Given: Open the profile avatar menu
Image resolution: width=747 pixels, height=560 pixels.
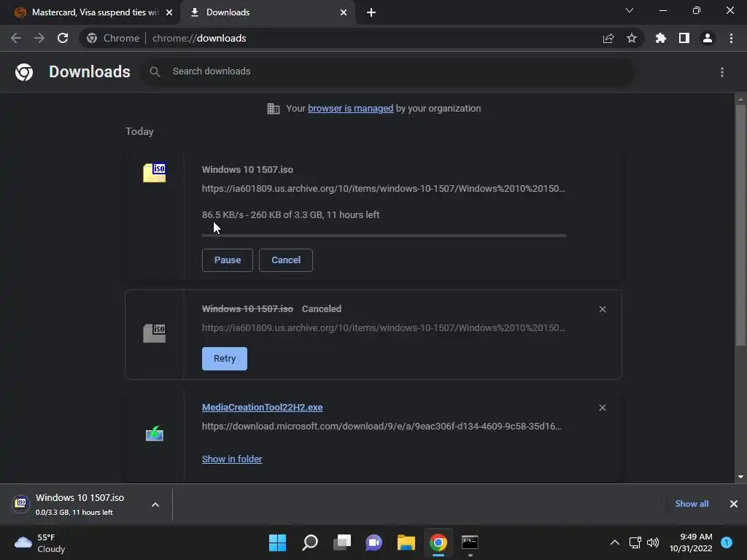Looking at the screenshot, I should [x=708, y=38].
